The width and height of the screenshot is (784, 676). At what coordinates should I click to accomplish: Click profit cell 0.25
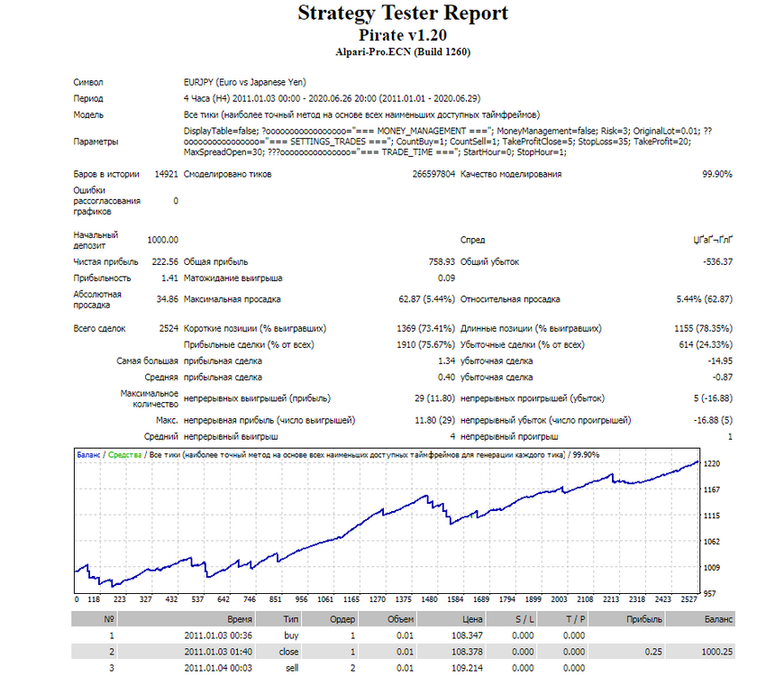click(653, 652)
